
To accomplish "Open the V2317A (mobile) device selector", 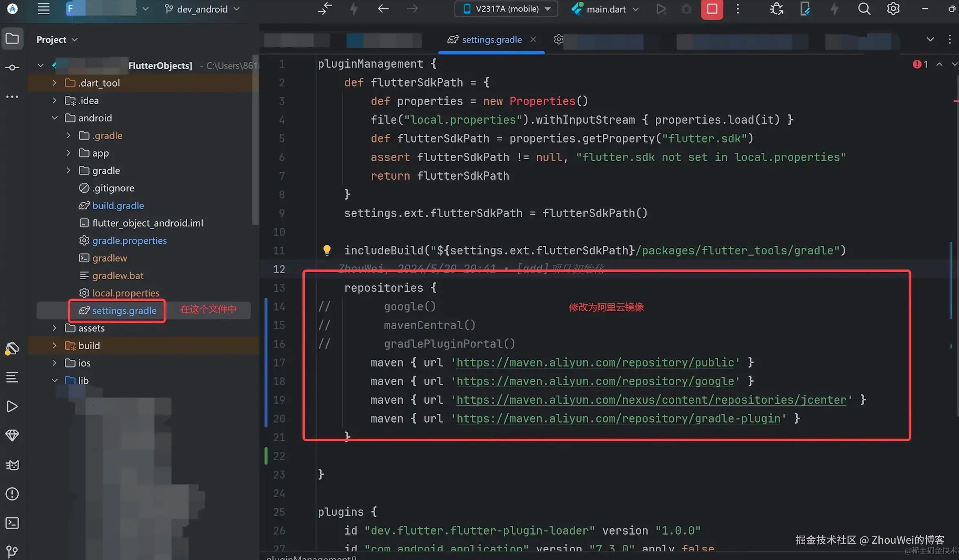I will pyautogui.click(x=506, y=9).
